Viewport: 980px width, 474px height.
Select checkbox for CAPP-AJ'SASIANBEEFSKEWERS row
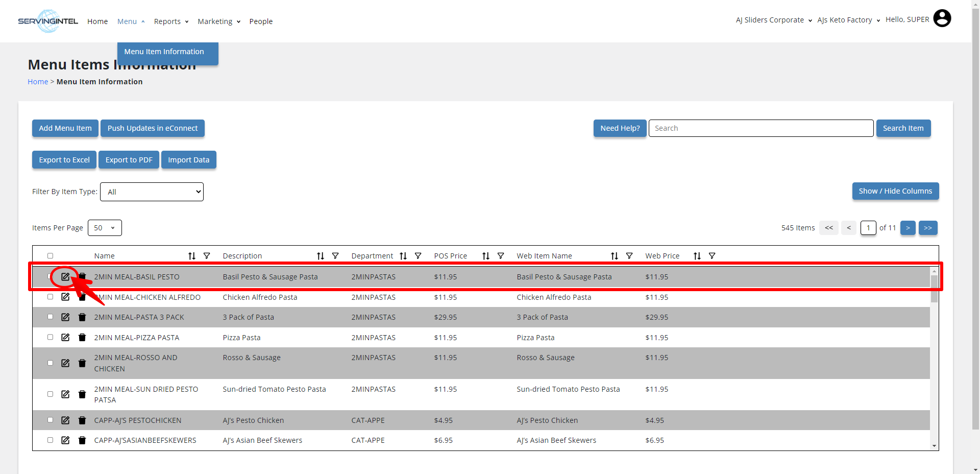point(50,440)
